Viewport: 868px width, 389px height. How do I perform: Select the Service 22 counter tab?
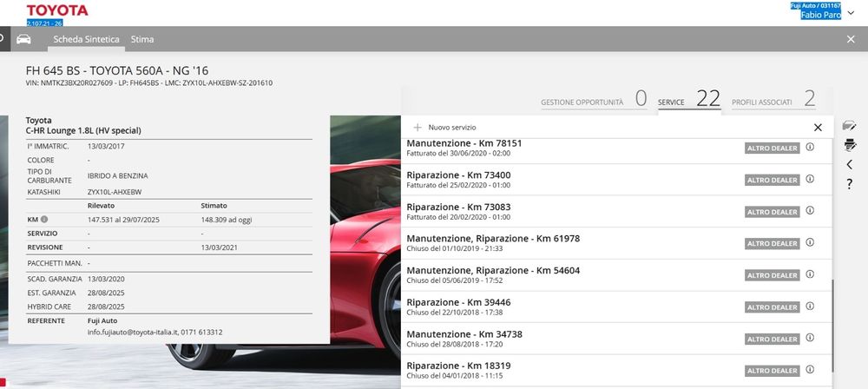point(689,99)
